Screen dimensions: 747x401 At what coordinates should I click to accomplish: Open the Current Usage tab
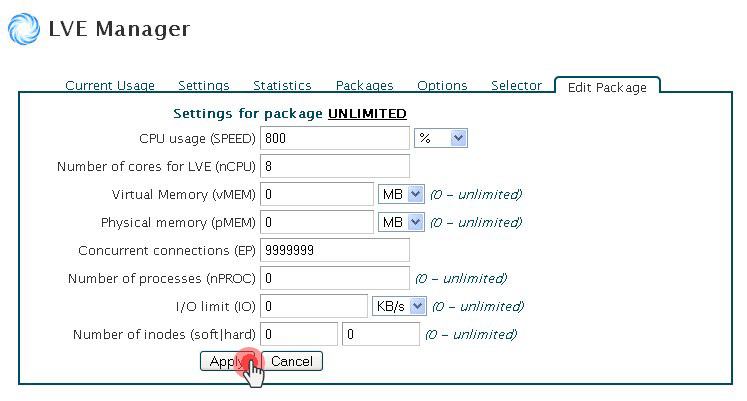(110, 85)
